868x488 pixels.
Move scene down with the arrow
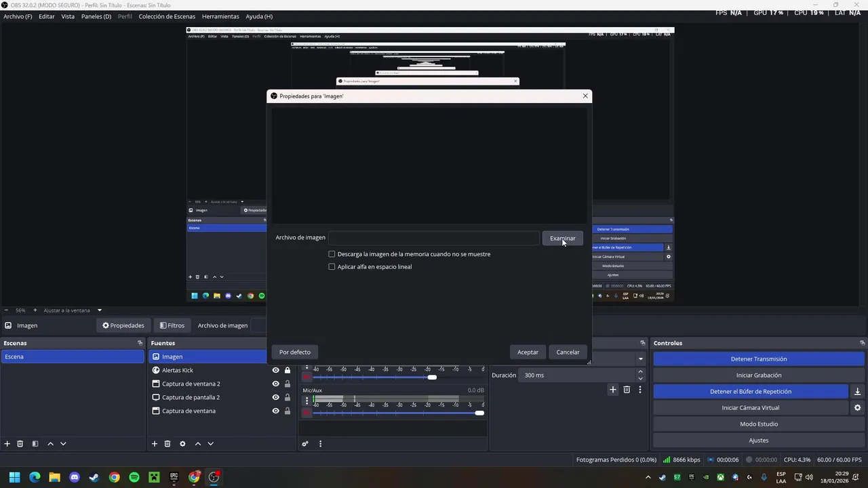point(63,444)
